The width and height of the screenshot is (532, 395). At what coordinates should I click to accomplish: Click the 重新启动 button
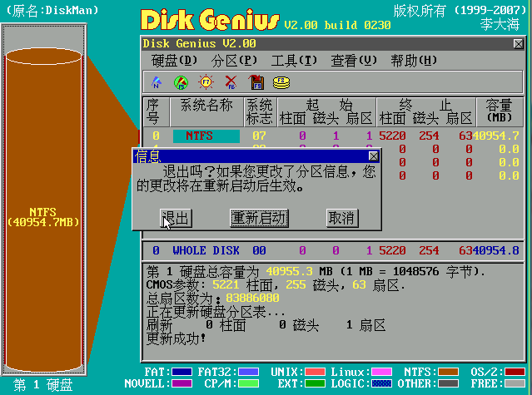point(259,218)
